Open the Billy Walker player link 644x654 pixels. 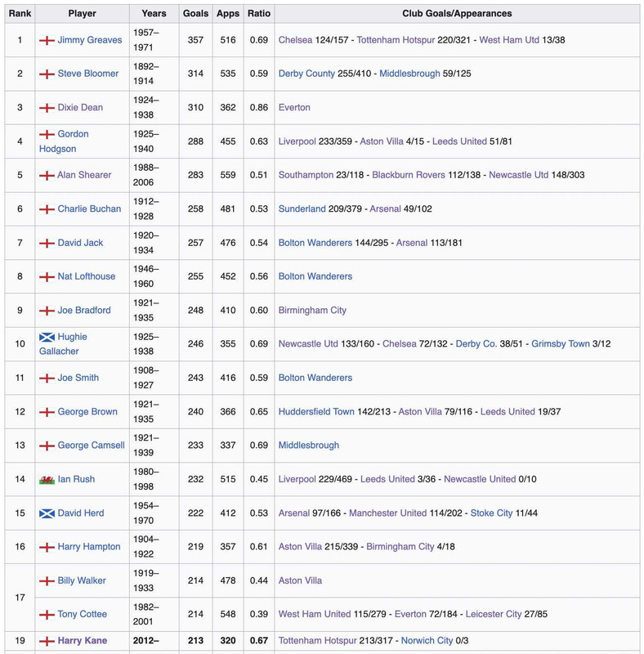point(82,580)
